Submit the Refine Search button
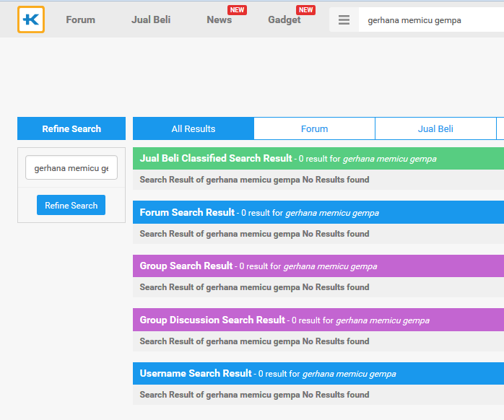The width and height of the screenshot is (504, 420). coord(71,205)
